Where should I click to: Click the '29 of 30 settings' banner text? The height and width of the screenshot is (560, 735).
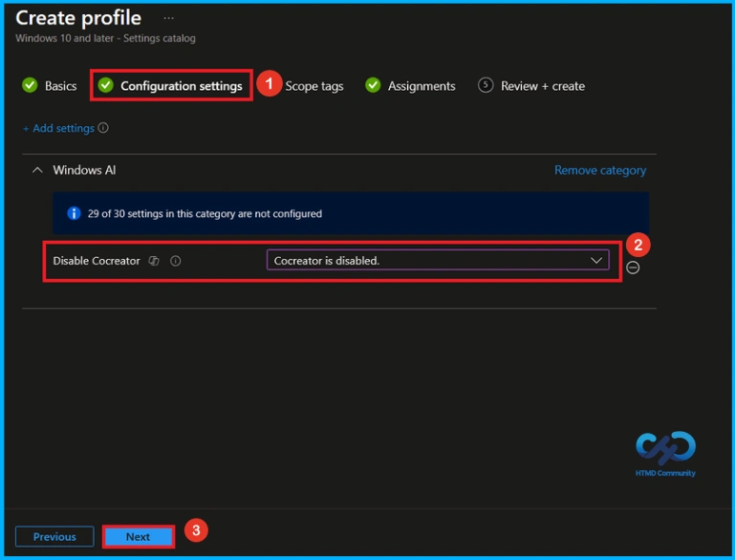coord(205,214)
